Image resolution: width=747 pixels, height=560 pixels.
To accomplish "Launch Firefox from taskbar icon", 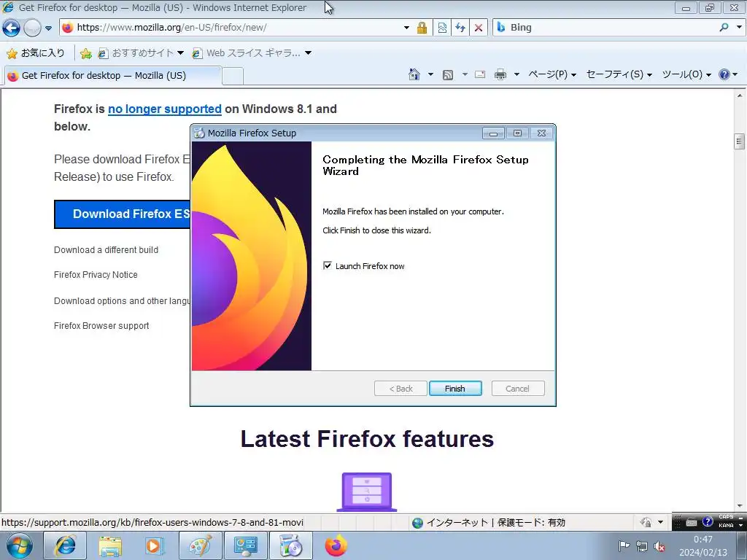I will (336, 545).
